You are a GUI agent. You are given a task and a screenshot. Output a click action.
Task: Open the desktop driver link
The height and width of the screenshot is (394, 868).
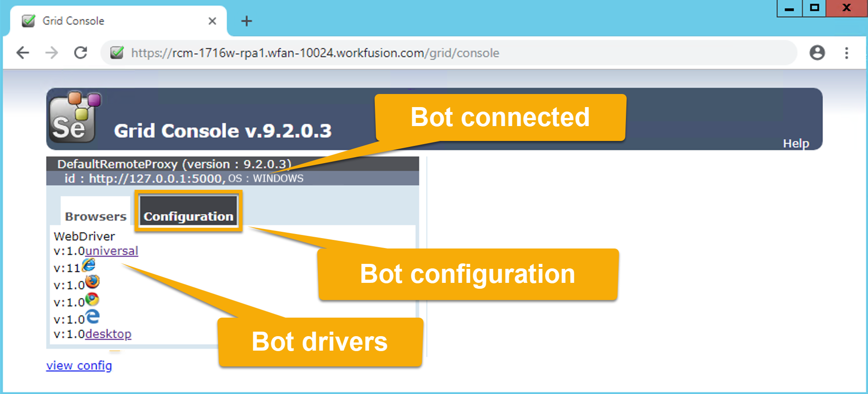(x=108, y=334)
